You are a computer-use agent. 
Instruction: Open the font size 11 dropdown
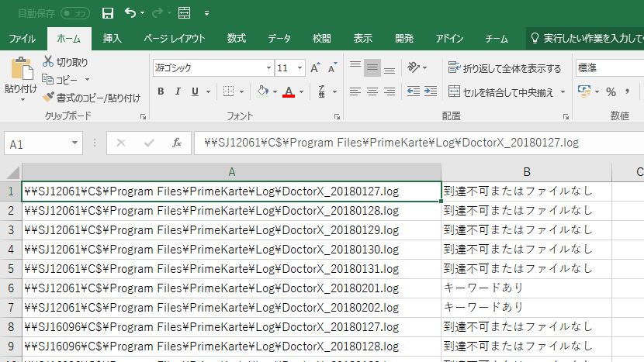point(300,67)
